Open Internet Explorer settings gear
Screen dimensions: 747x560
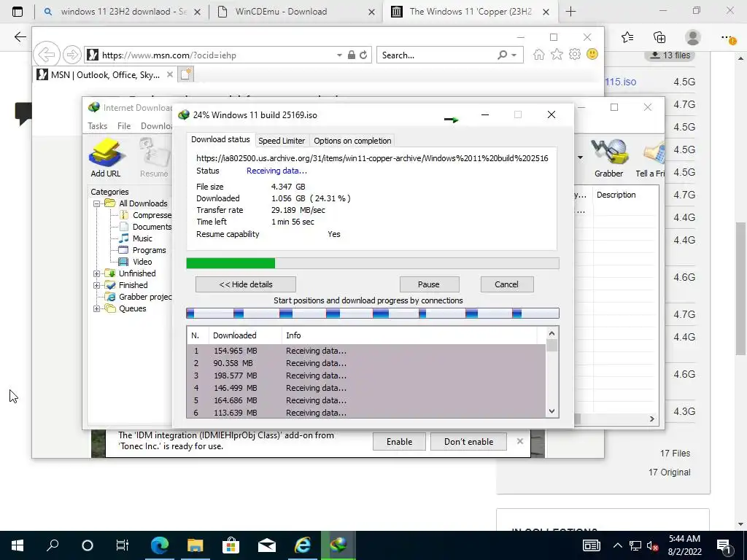(575, 54)
